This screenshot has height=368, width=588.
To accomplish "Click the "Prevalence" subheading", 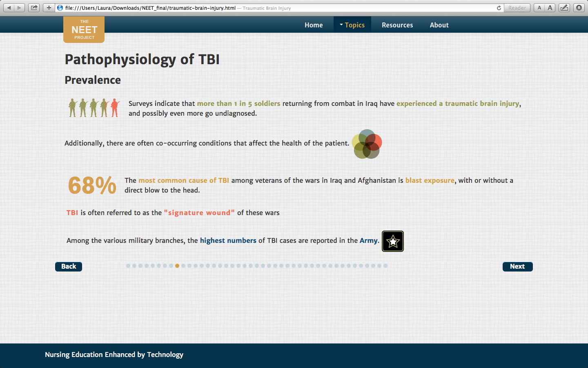I will click(x=93, y=80).
